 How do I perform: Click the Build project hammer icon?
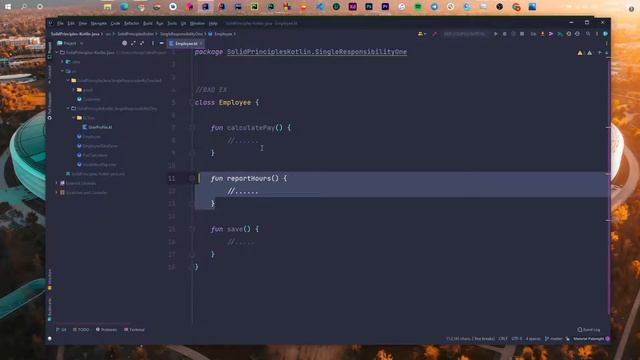pyautogui.click(x=434, y=34)
